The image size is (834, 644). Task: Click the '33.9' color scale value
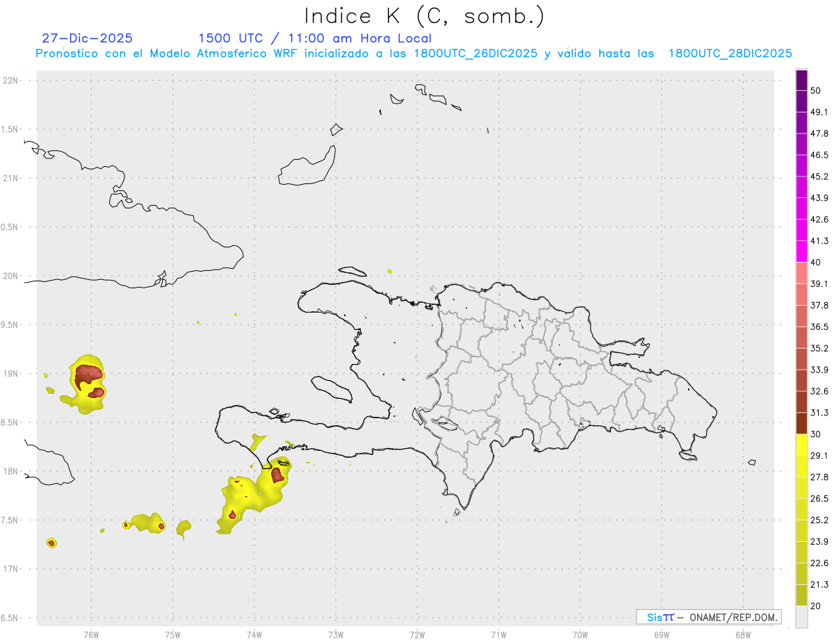(x=819, y=370)
